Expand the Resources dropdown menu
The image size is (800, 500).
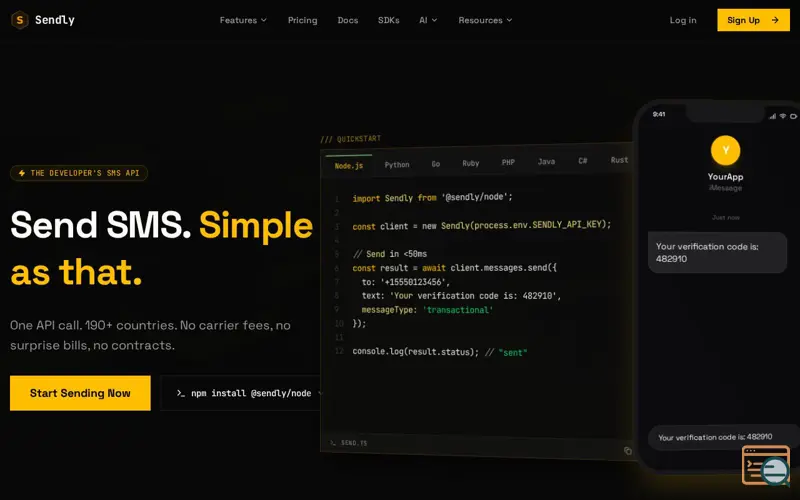[x=485, y=20]
